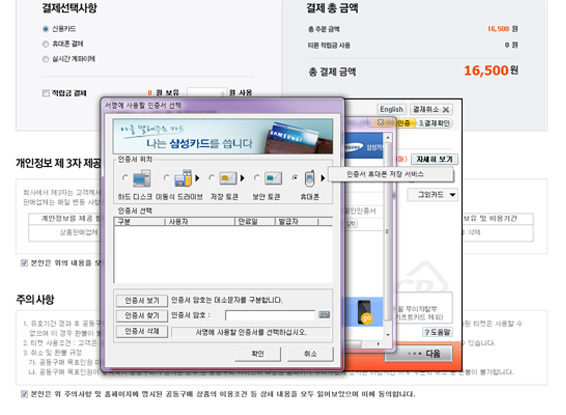Open 자세히 보기 details button
Viewport: 566px width, 415px height.
pyautogui.click(x=435, y=159)
